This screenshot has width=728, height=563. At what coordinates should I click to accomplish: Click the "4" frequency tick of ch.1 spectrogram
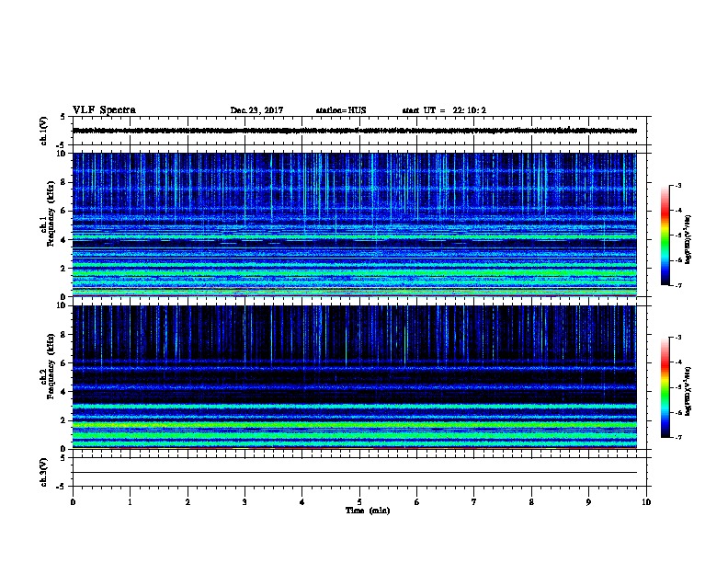point(64,240)
